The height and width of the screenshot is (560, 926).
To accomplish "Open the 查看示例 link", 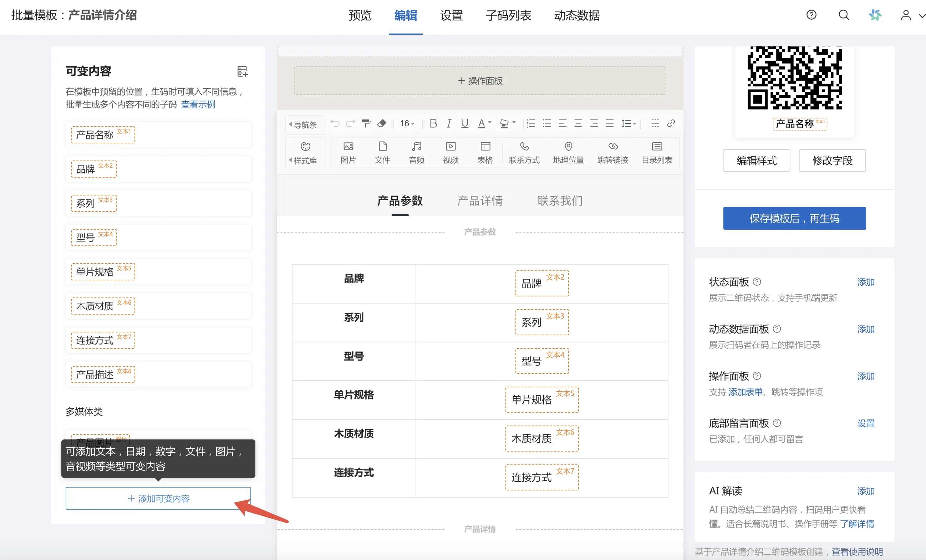I will pos(198,105).
